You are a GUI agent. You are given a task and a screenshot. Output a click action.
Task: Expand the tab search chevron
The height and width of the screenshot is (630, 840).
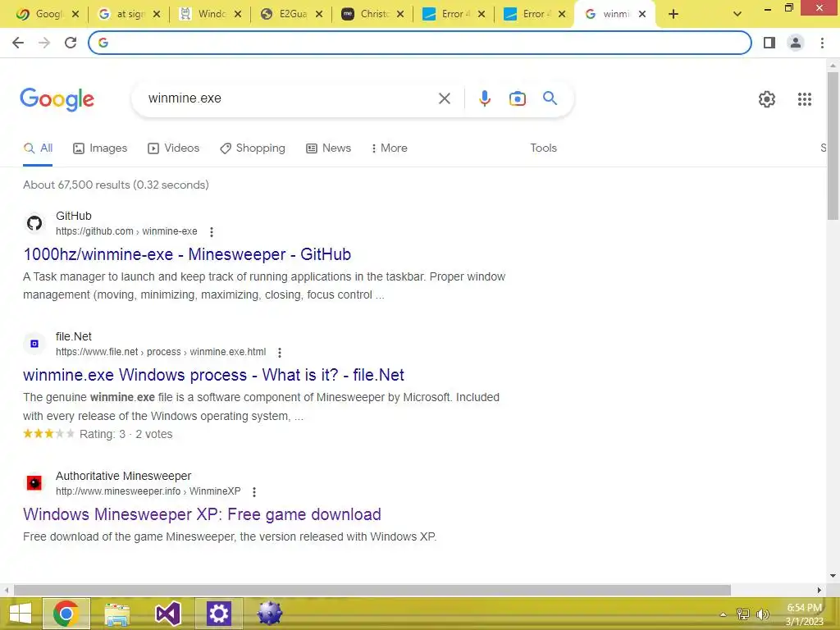click(x=737, y=15)
